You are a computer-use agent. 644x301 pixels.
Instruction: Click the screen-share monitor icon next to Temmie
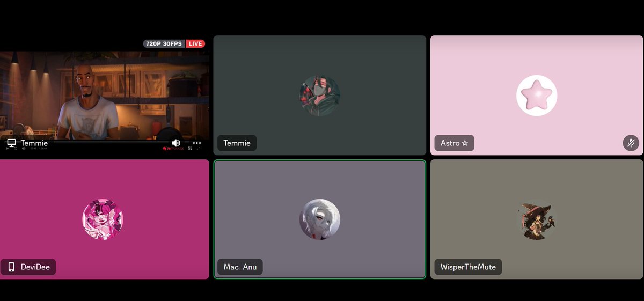coord(11,143)
